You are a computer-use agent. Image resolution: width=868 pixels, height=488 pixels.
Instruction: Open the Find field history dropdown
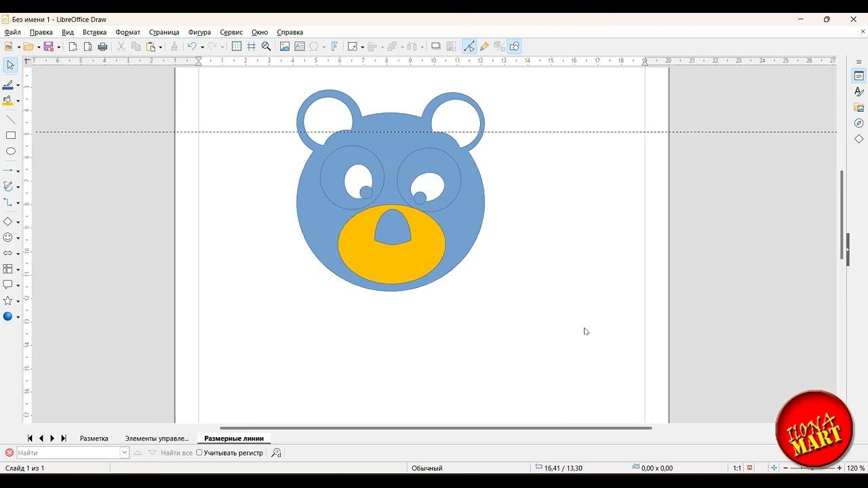click(125, 453)
